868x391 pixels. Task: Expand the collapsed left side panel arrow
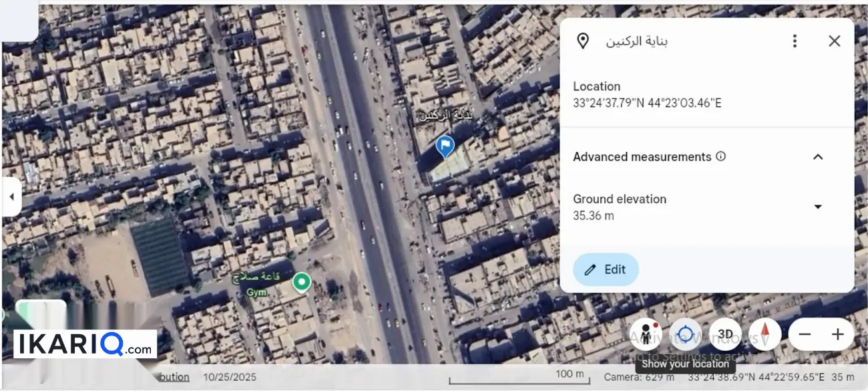[11, 197]
